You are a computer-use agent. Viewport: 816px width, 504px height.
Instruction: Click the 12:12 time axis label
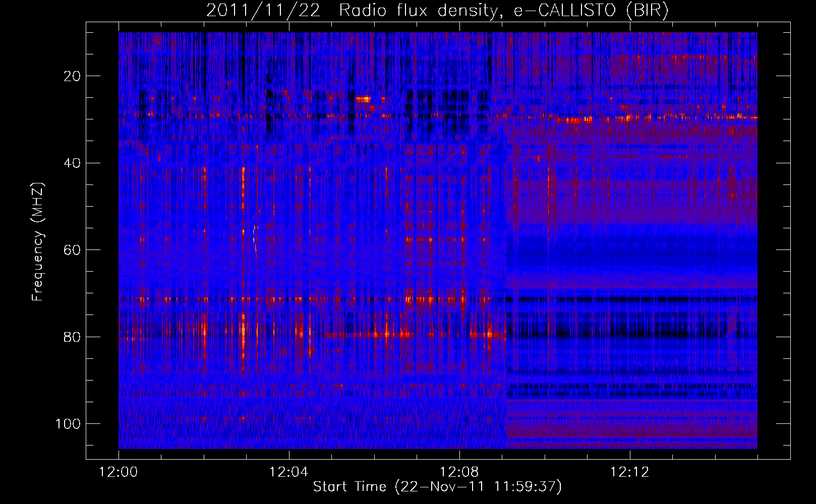coord(630,472)
